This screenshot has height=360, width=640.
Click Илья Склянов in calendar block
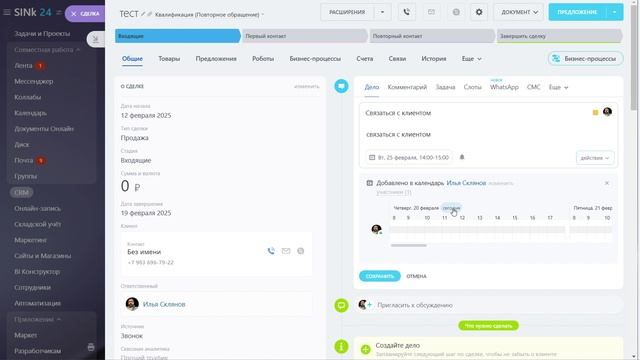click(466, 183)
